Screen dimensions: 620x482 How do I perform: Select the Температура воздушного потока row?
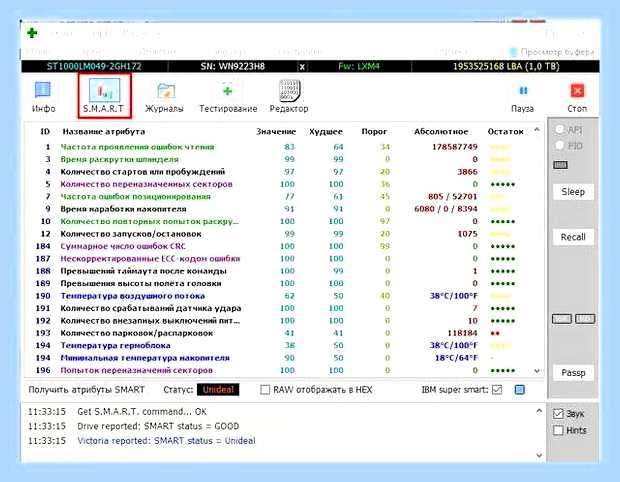(280, 296)
